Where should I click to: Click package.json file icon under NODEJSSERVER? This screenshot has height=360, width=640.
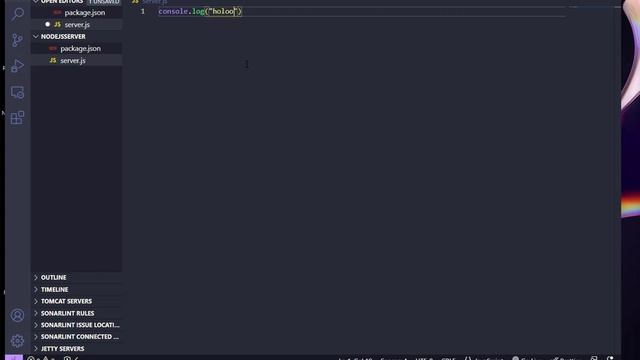[x=53, y=49]
